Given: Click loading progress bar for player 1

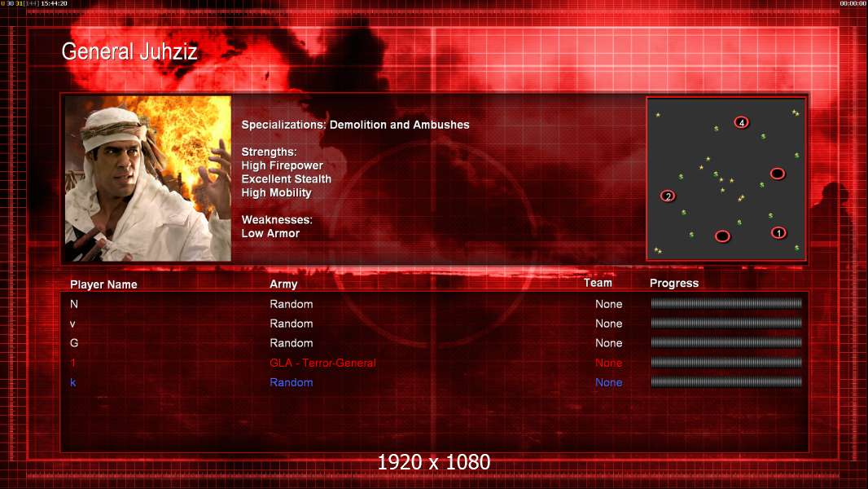Looking at the screenshot, I should (x=726, y=362).
